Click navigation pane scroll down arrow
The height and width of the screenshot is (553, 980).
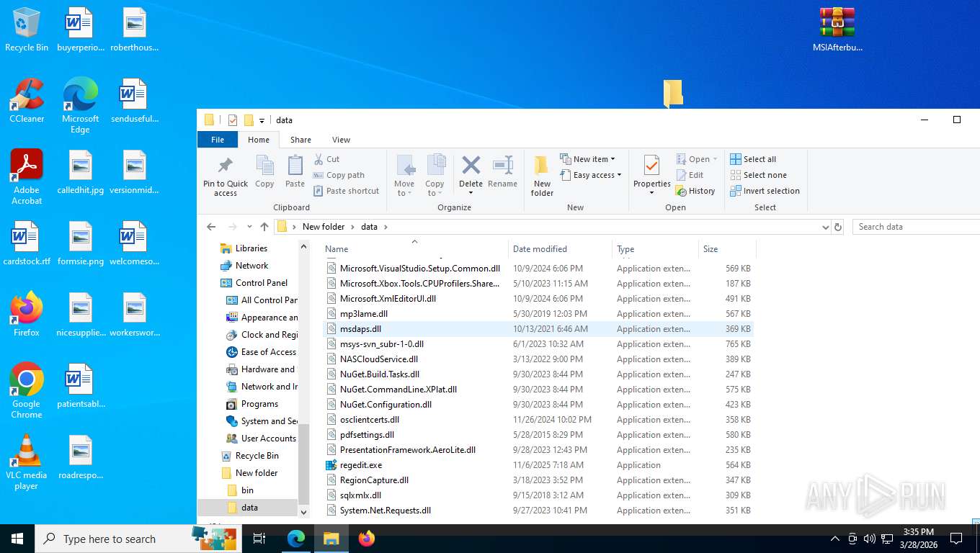click(x=303, y=512)
